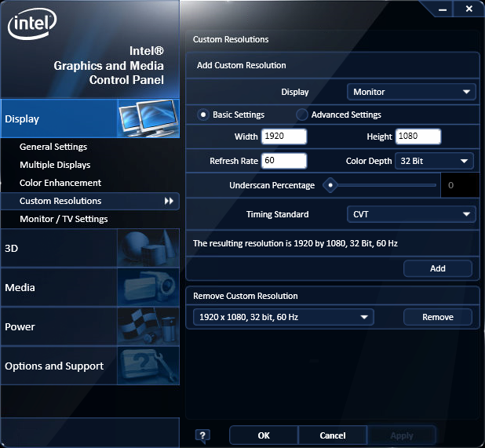This screenshot has height=448, width=485.
Task: Click the OK button
Action: (x=264, y=435)
